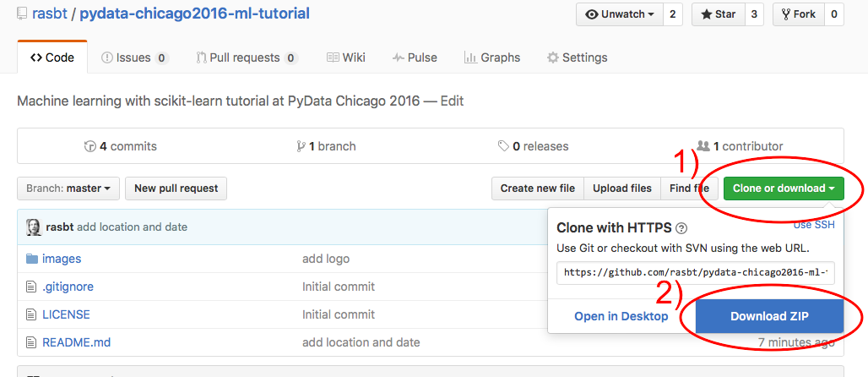Viewport: 868px width, 377px height.
Task: Select the HTTPS clone URL field
Action: (696, 273)
